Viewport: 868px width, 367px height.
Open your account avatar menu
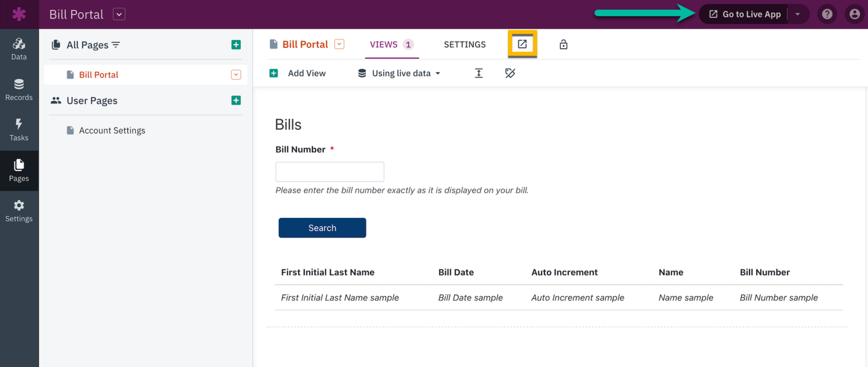(855, 14)
